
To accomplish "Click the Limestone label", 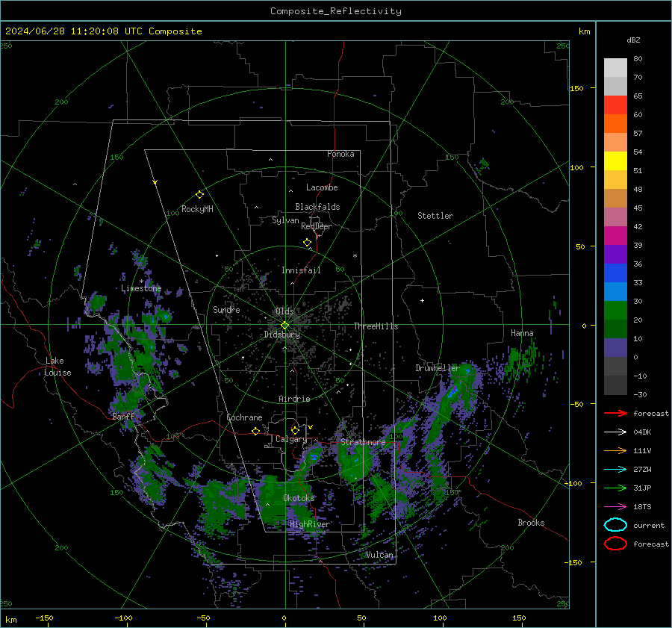I will 141,288.
